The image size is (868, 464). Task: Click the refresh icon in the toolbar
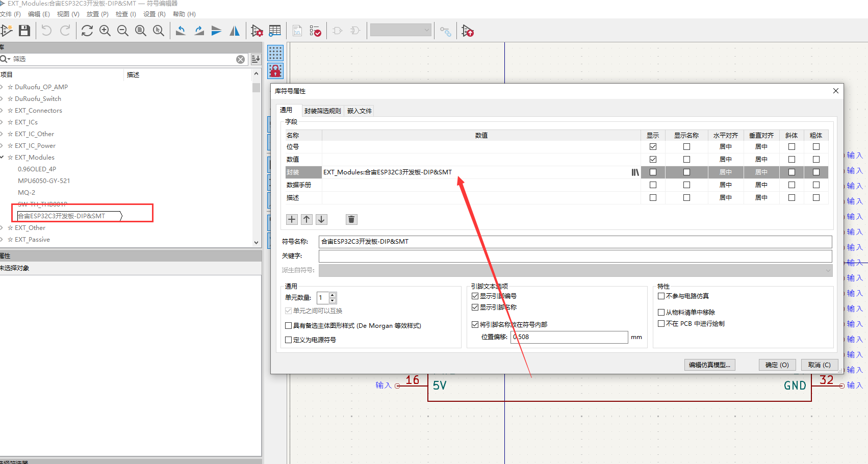87,31
